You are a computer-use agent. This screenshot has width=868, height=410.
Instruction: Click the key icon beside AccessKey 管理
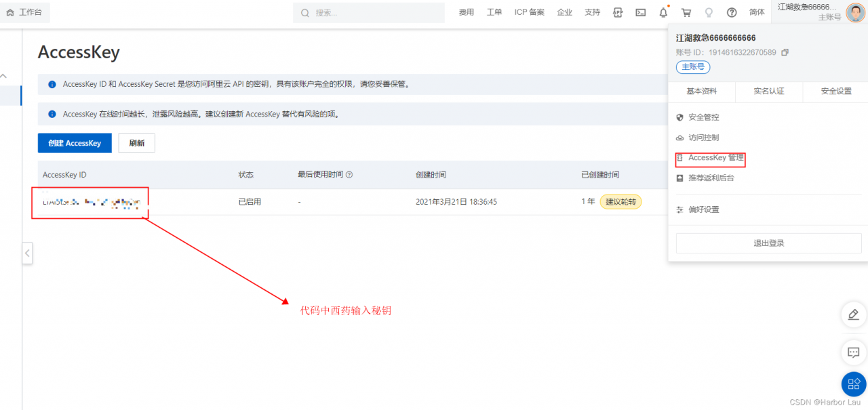coord(680,158)
